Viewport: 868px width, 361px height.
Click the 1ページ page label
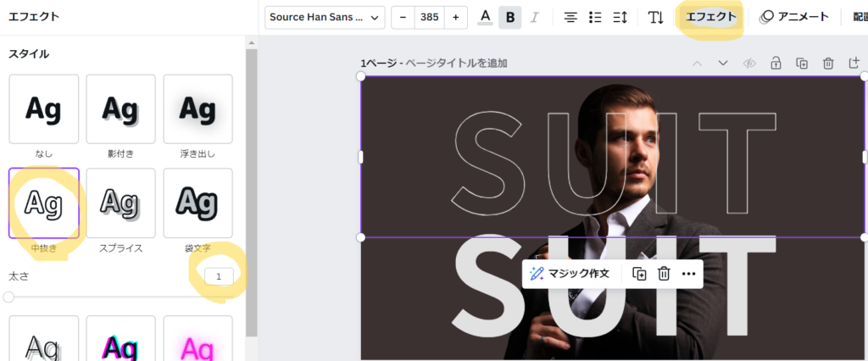pyautogui.click(x=379, y=63)
